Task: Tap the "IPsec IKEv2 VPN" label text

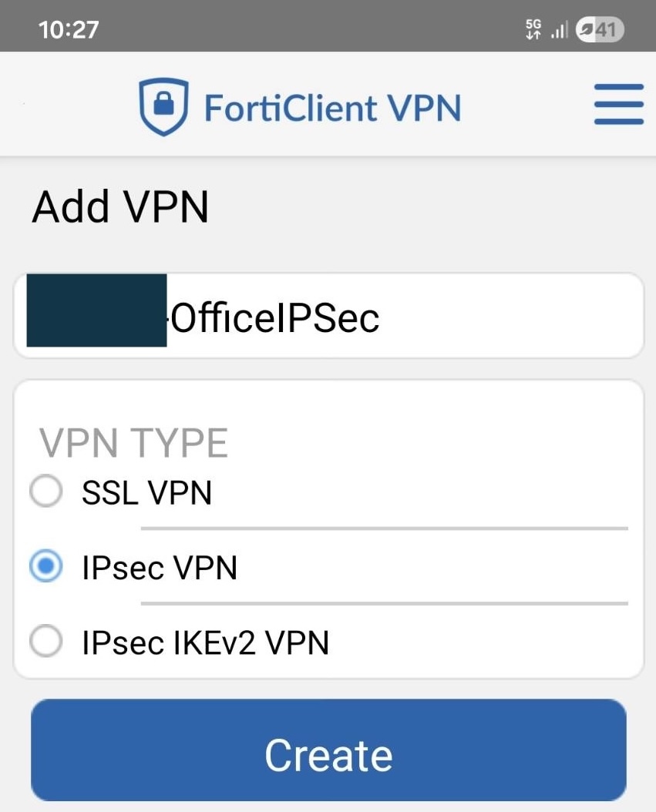Action: tap(205, 642)
